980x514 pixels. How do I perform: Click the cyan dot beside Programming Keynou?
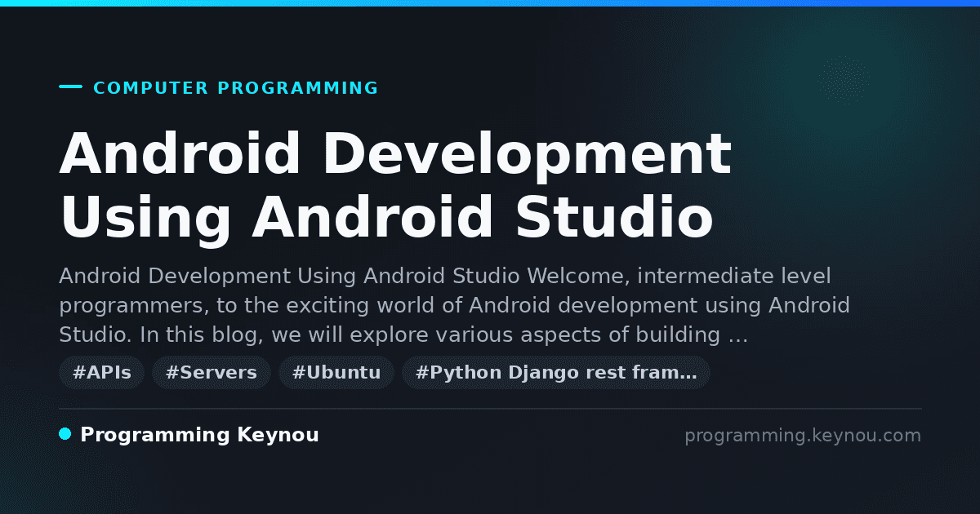point(65,434)
